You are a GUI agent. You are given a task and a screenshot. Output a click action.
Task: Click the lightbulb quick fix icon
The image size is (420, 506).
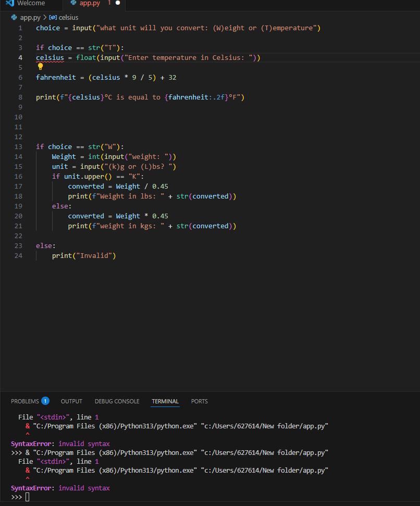(40, 67)
